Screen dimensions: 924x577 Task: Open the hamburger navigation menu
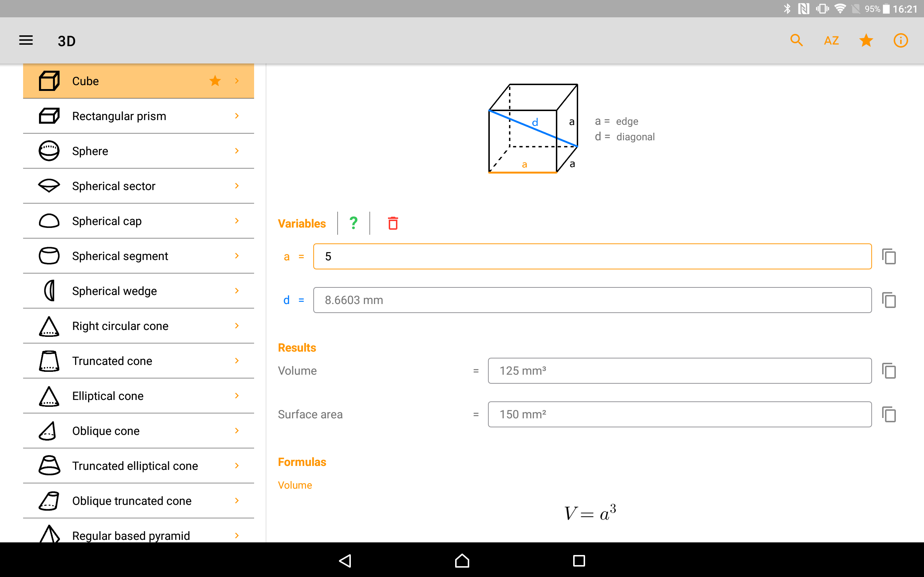[26, 40]
